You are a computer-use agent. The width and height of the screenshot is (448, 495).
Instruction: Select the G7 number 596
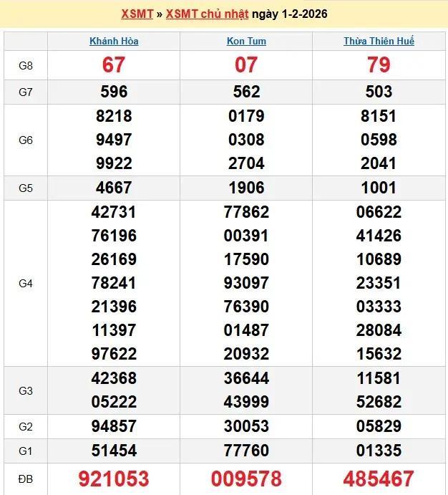point(114,92)
